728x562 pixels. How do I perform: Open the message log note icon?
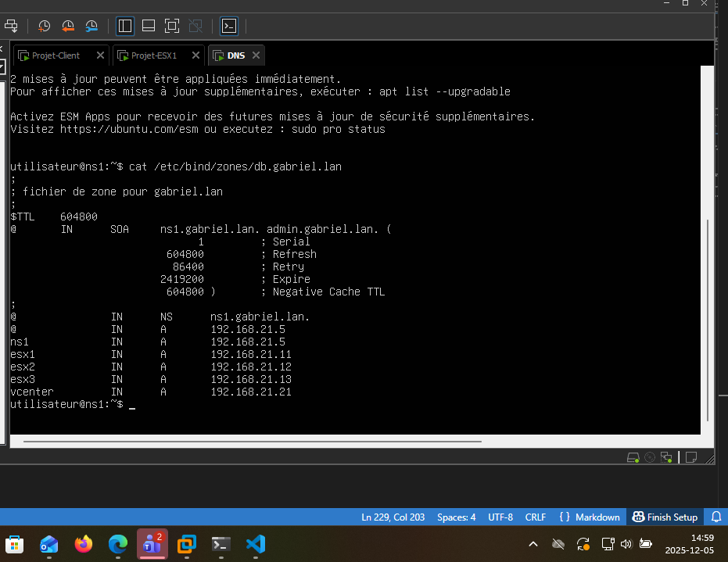tap(691, 457)
